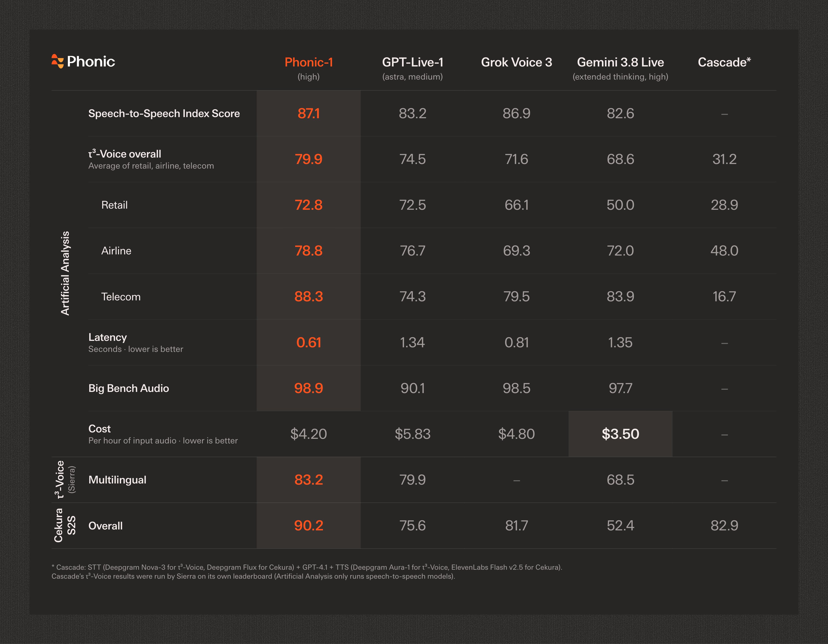This screenshot has width=828, height=644.
Task: Click the Cascade footnote starting with the asterisk
Action: point(307,572)
